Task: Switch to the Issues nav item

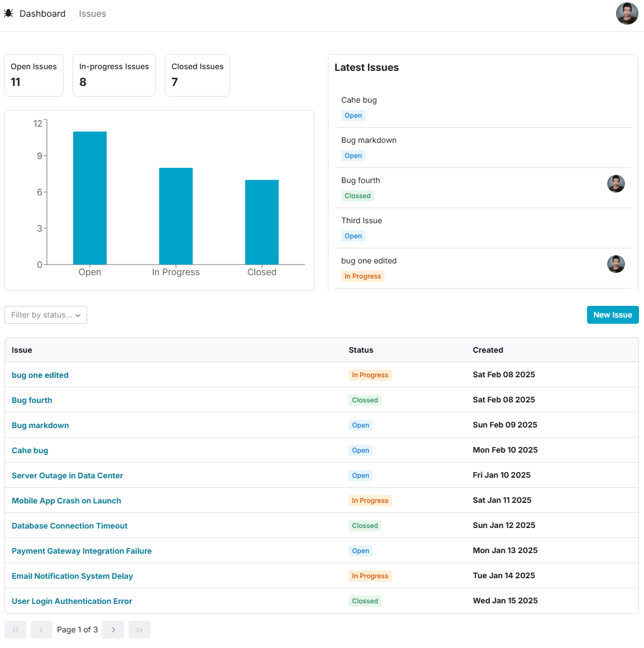Action: pyautogui.click(x=92, y=13)
